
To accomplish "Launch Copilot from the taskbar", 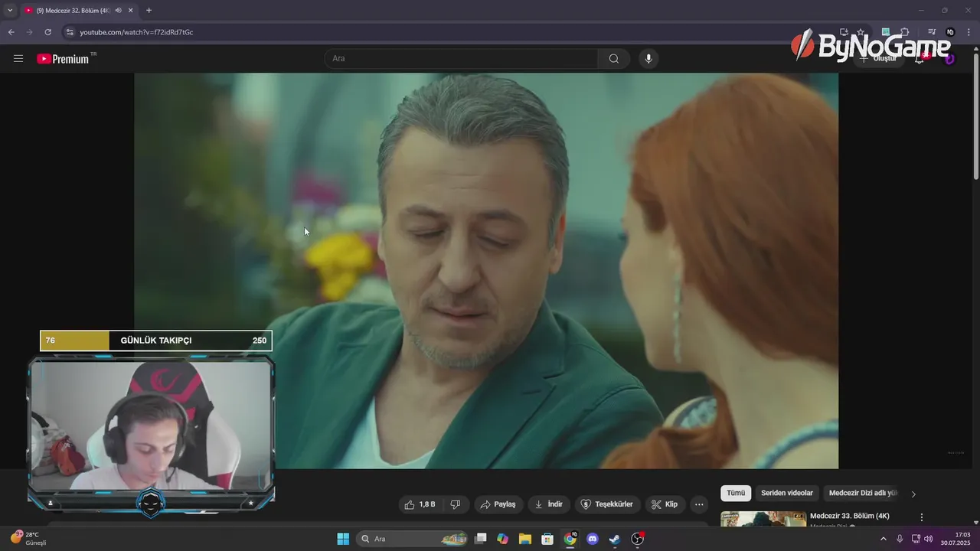I will coord(503,539).
